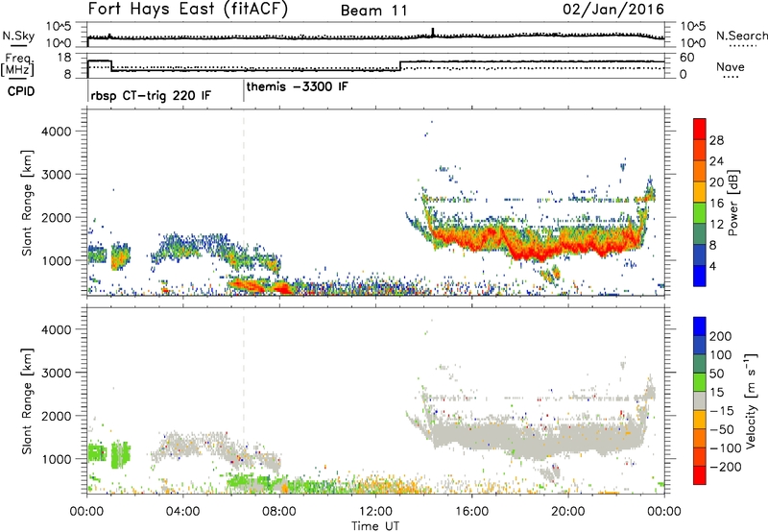Click 'themis -3300 IF' text
Image resolution: width=768 pixels, height=532 pixels.
[x=298, y=86]
